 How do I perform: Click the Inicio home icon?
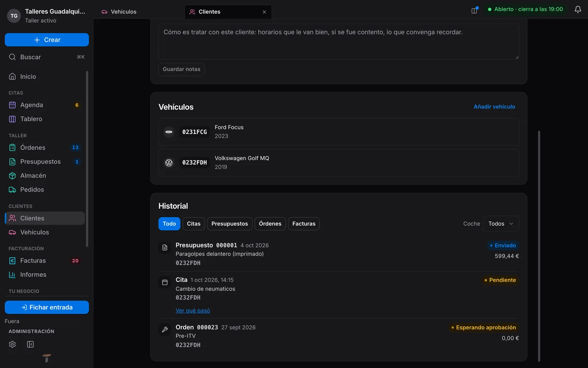click(12, 77)
